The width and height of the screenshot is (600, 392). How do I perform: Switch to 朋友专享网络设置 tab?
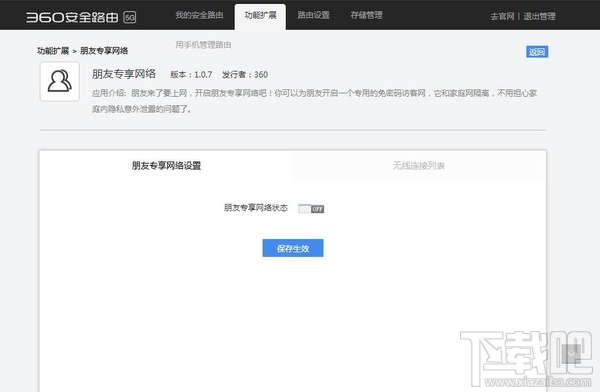coord(166,165)
